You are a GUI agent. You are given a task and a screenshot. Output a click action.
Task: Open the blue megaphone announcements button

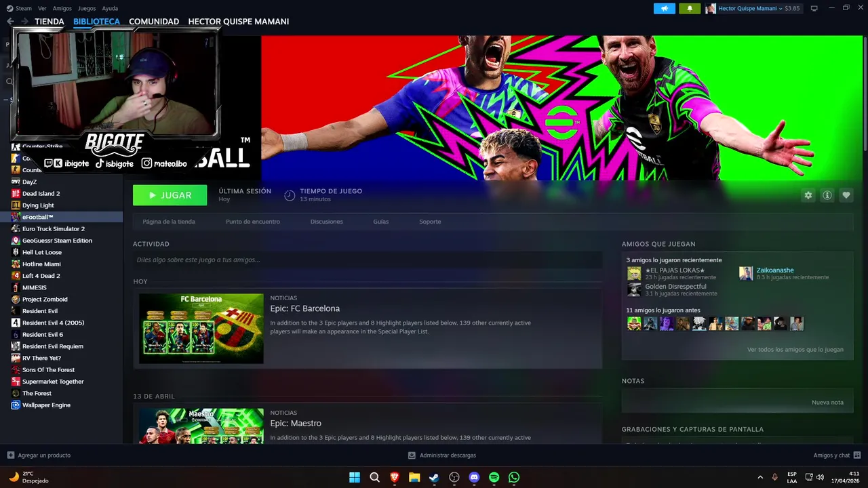click(x=664, y=8)
